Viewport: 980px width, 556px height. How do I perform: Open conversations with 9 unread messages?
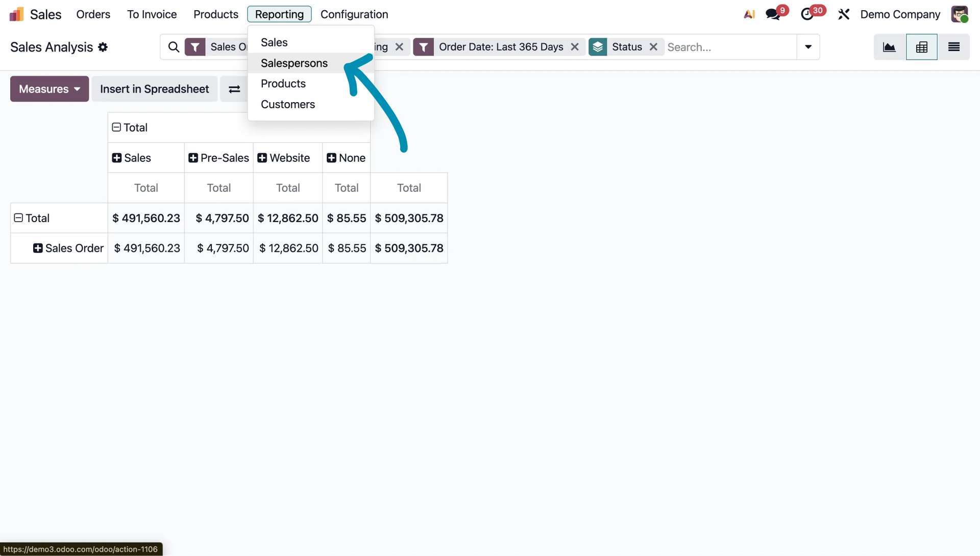tap(773, 14)
